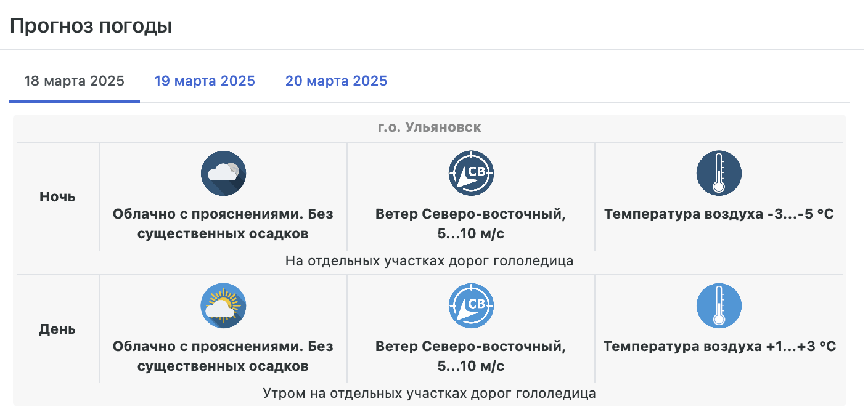
Task: Click the night north-east wind compass icon
Action: click(x=471, y=174)
